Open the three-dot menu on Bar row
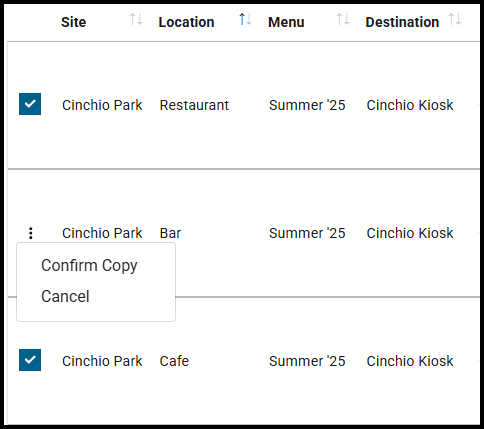The image size is (484, 429). [x=31, y=233]
